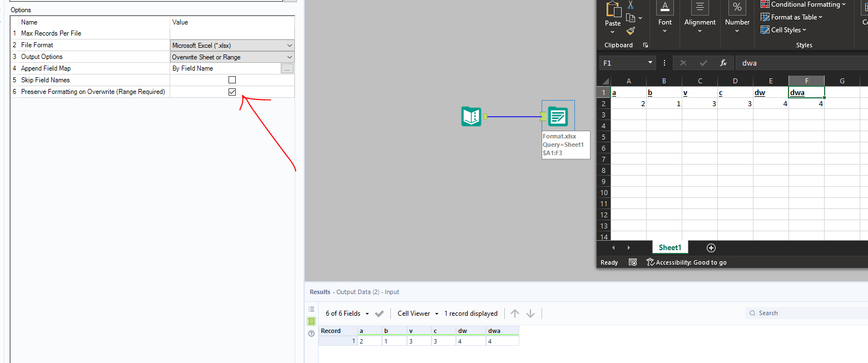Open Conditional Formatting in the Styles group
The height and width of the screenshot is (363, 868).
pyautogui.click(x=803, y=4)
